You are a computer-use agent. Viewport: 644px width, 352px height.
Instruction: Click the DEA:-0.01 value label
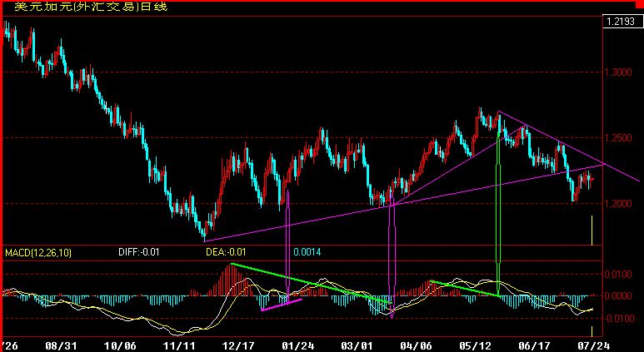226,252
